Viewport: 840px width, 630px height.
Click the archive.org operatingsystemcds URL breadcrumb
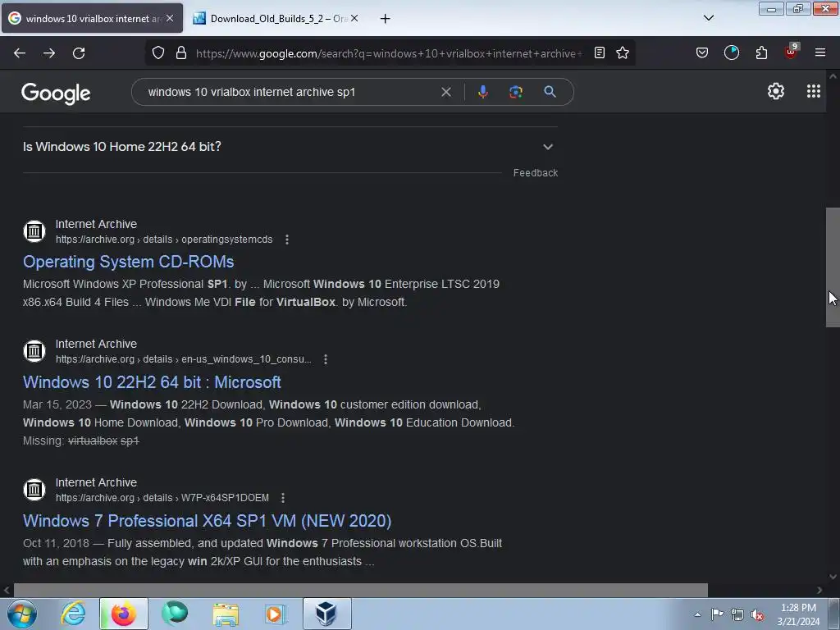164,240
